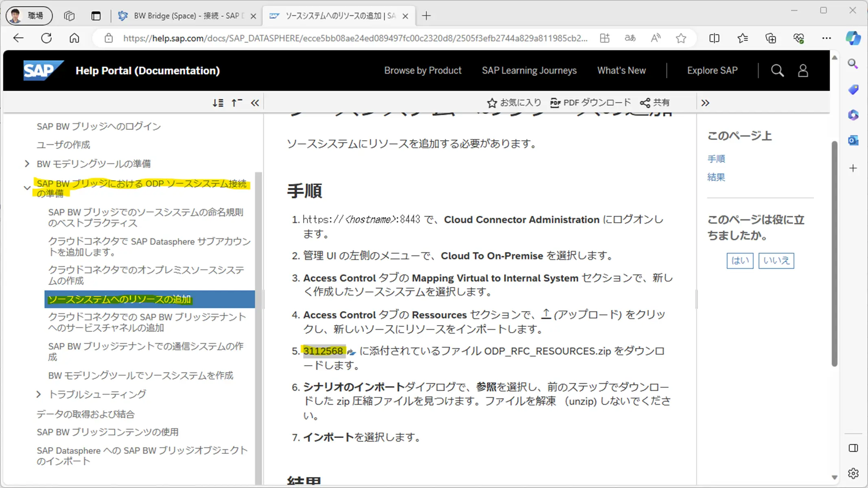The height and width of the screenshot is (488, 868).
Task: Activate Read aloud icon
Action: coord(656,38)
